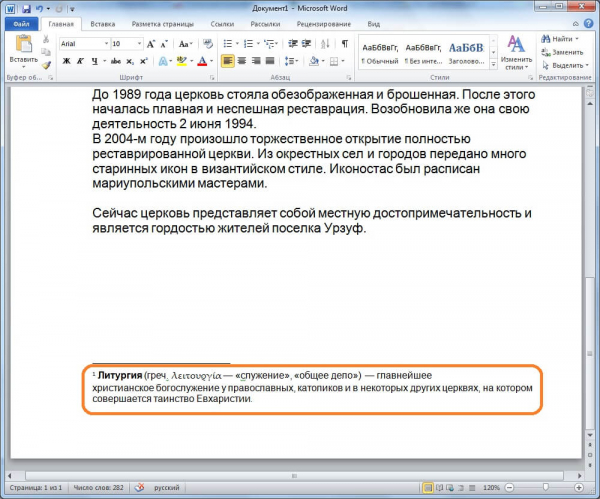This screenshot has width=600, height=499.
Task: Apply the yellow text highlight
Action: click(x=182, y=61)
